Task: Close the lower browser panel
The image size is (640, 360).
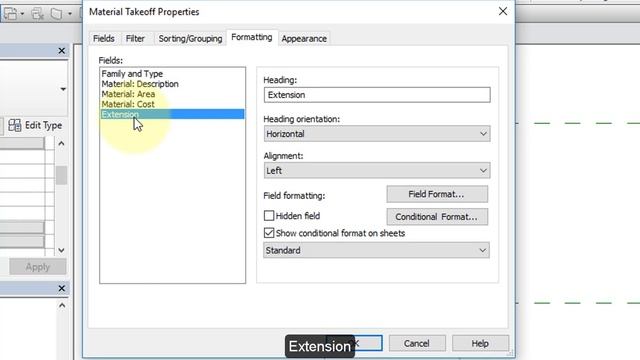Action: (x=62, y=288)
